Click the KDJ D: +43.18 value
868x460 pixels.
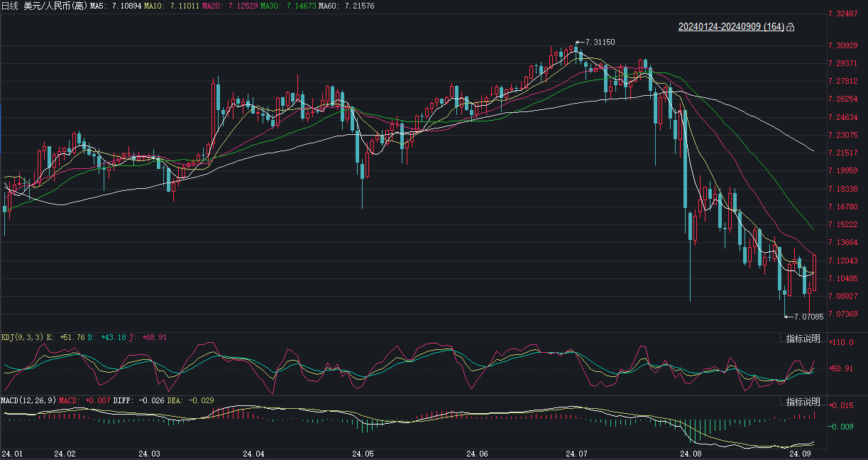(x=107, y=337)
